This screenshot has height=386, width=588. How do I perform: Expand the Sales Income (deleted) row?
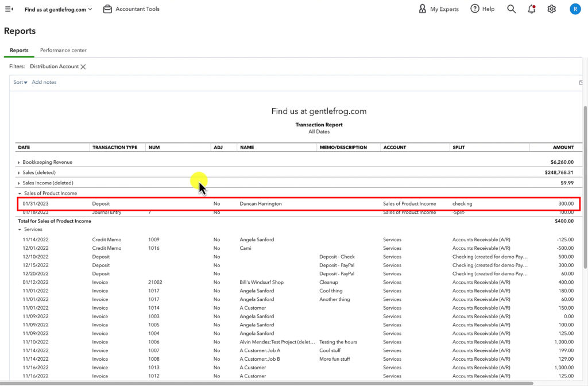pos(18,183)
